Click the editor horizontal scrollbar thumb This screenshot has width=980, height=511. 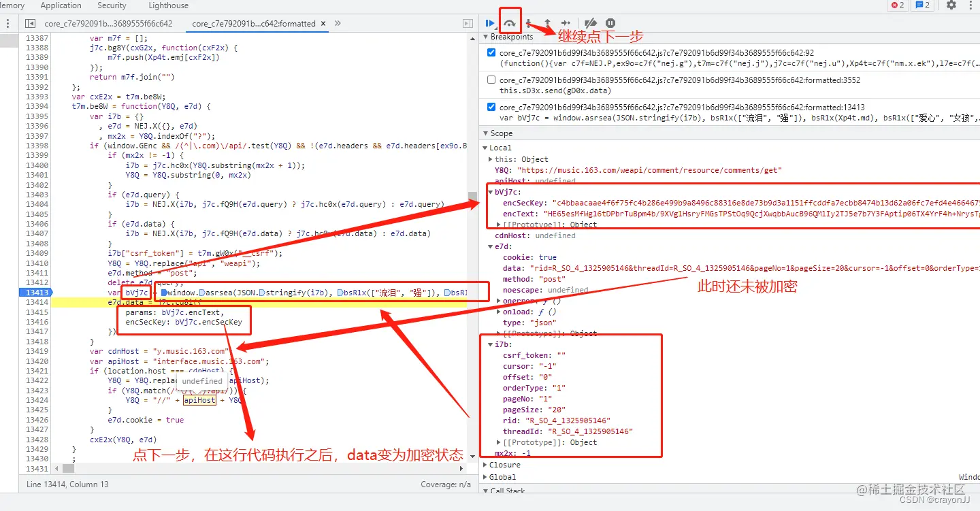tap(68, 469)
